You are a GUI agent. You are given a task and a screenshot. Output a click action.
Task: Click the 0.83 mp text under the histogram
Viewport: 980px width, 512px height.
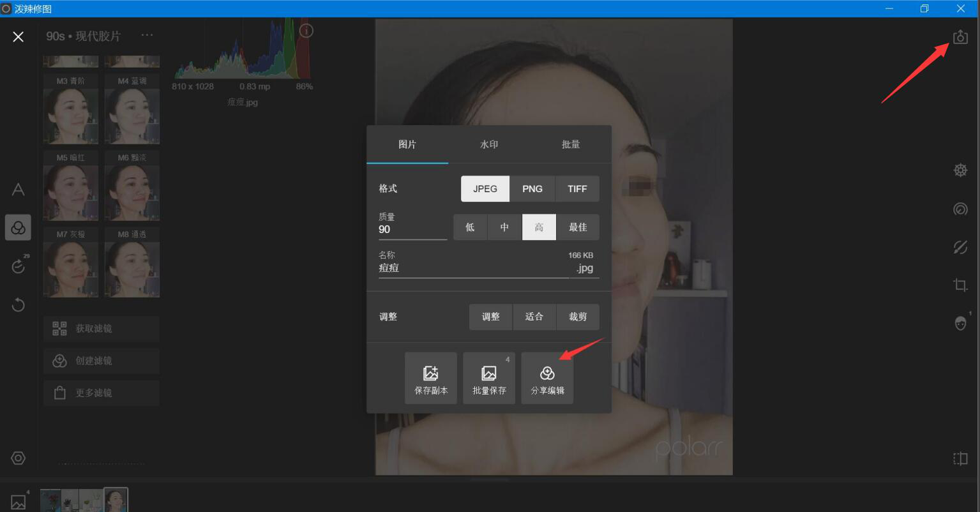255,87
